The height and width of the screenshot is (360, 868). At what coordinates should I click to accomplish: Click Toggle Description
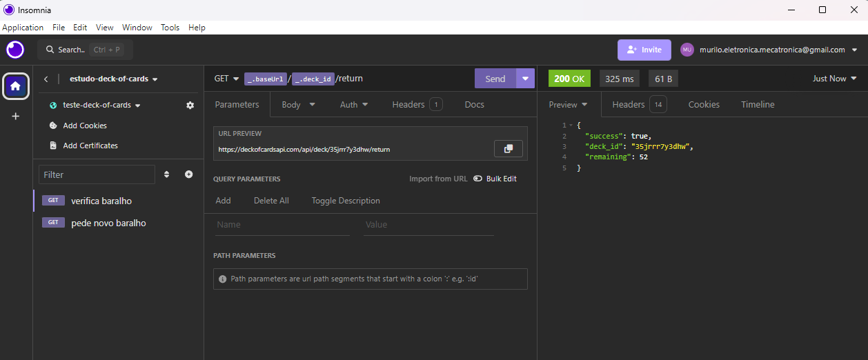[346, 201]
